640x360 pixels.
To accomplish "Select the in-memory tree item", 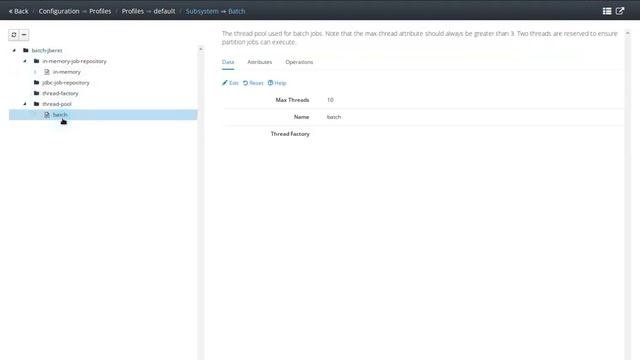I will [67, 72].
